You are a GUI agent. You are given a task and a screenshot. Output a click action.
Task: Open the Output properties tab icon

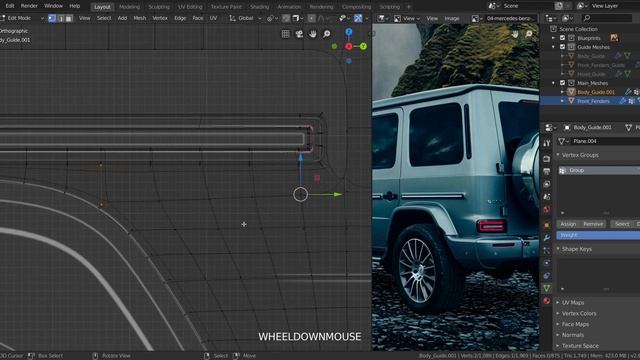[x=547, y=171]
